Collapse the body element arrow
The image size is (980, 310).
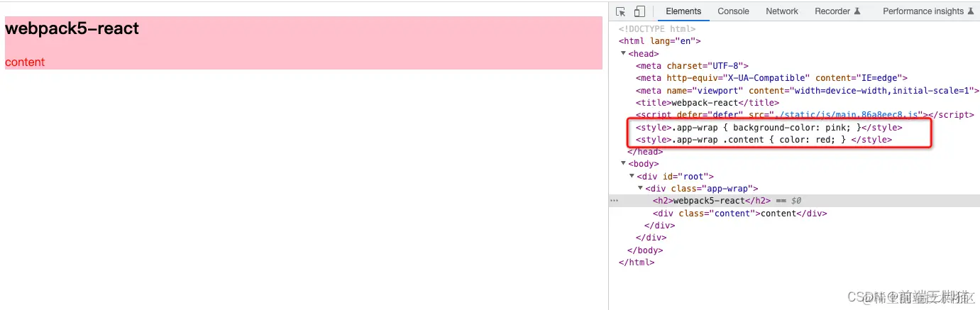click(623, 164)
